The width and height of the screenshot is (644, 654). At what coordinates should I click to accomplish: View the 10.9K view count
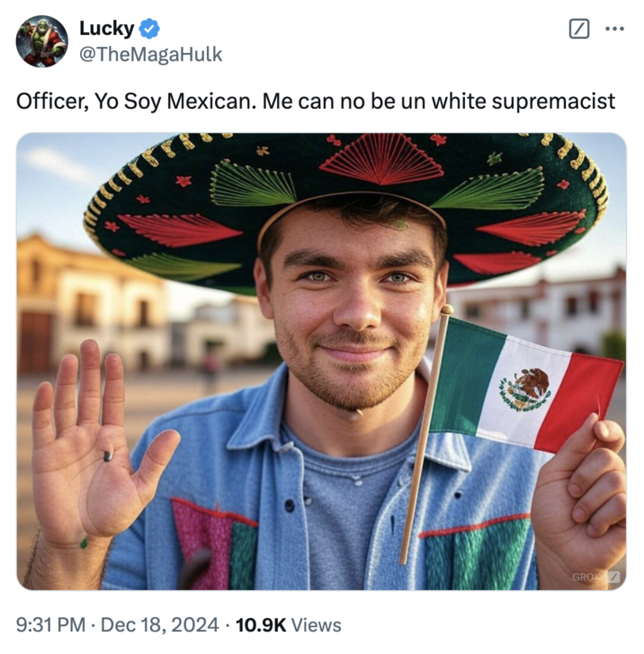click(261, 625)
